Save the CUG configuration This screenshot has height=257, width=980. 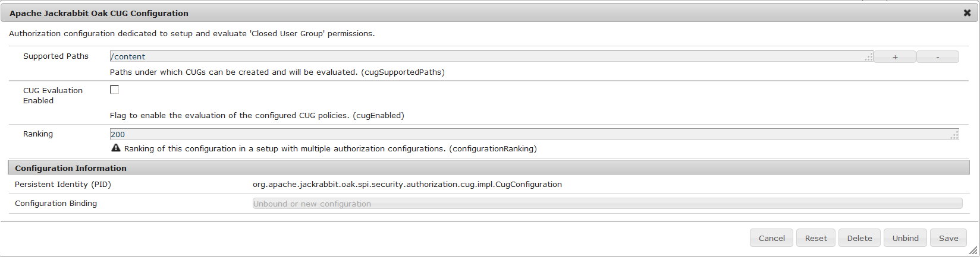coord(948,238)
